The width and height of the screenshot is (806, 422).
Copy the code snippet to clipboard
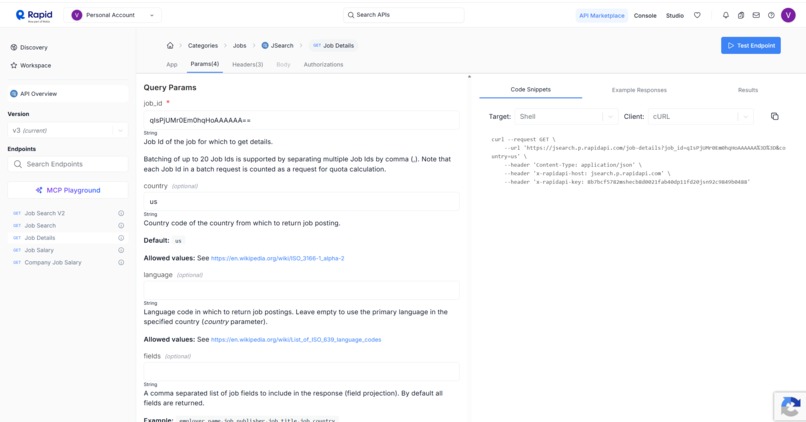point(775,116)
